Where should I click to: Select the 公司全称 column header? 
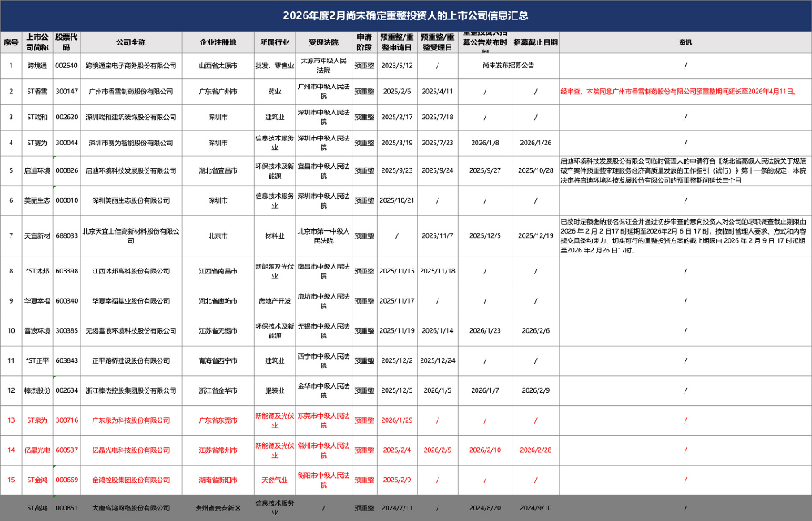[x=131, y=42]
